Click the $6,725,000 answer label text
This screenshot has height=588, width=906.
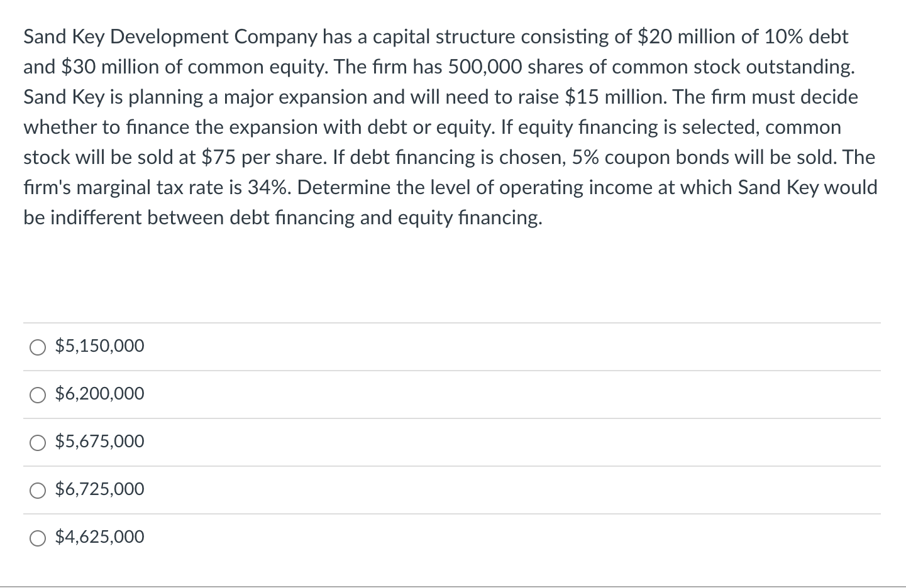tap(99, 490)
